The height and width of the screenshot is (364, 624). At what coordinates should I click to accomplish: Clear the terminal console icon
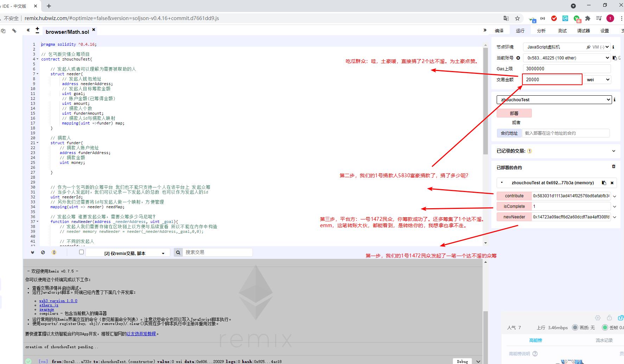(43, 253)
